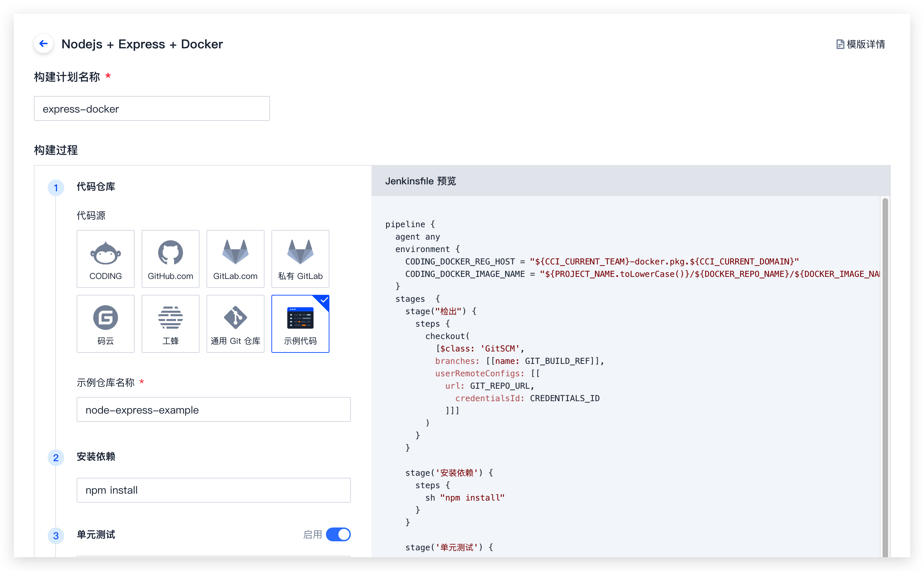The height and width of the screenshot is (571, 924).
Task: Select 私有 GitLab as code source
Action: pyautogui.click(x=300, y=259)
